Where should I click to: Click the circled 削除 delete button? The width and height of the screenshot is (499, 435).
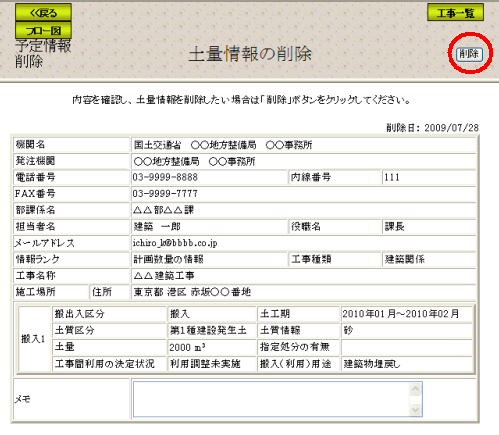coord(469,54)
